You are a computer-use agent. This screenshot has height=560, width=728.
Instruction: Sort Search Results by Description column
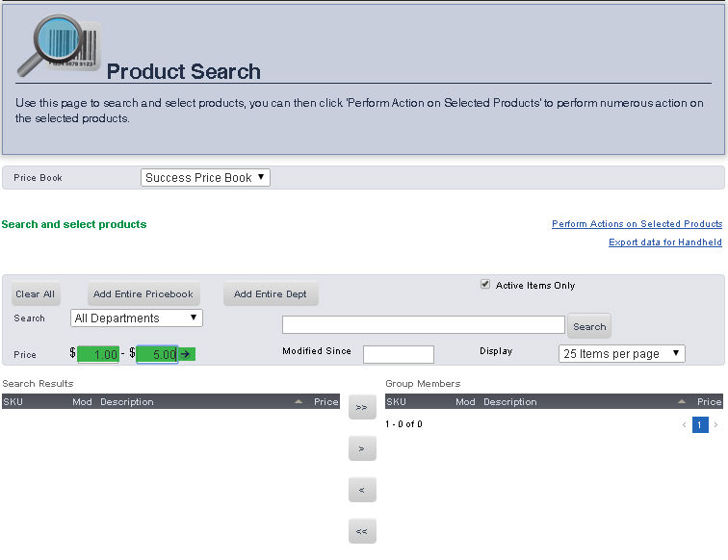pyautogui.click(x=127, y=401)
